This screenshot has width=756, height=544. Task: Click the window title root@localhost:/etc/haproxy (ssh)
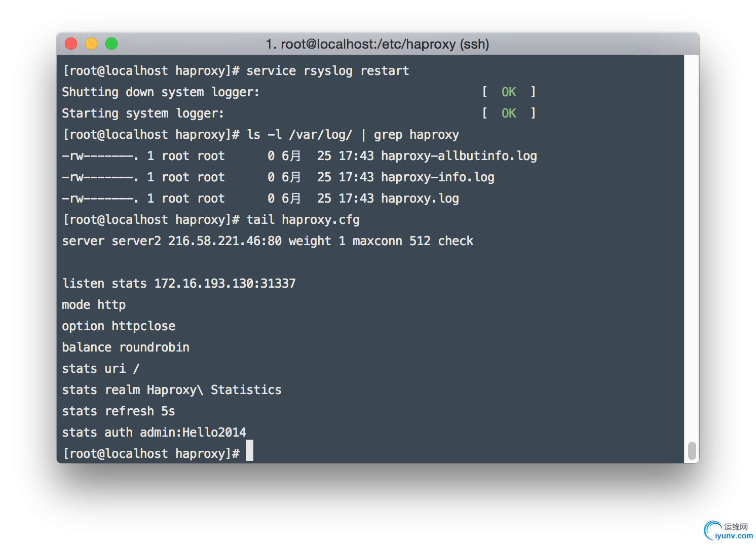coord(377,44)
